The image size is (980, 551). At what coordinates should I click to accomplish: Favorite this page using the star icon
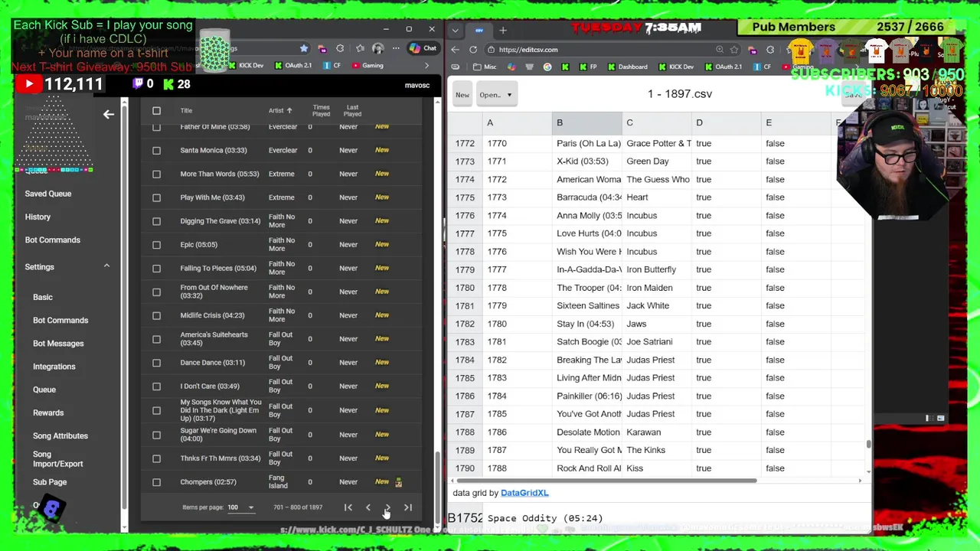coord(304,49)
